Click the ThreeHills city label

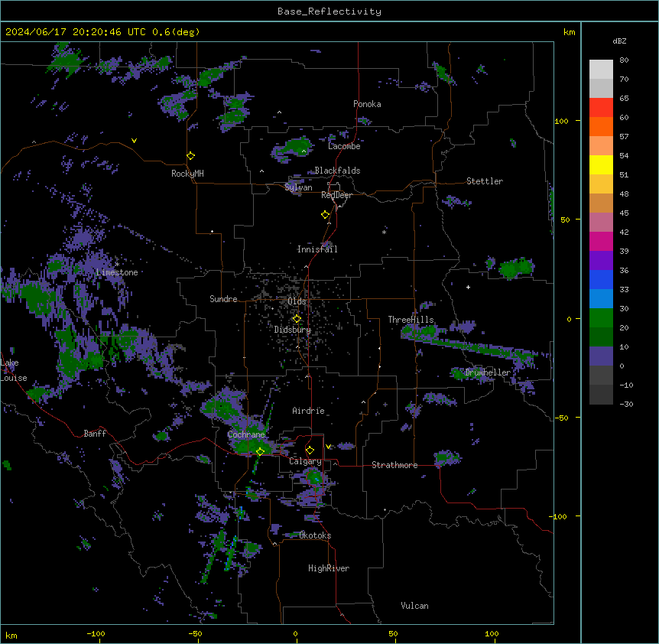(411, 320)
